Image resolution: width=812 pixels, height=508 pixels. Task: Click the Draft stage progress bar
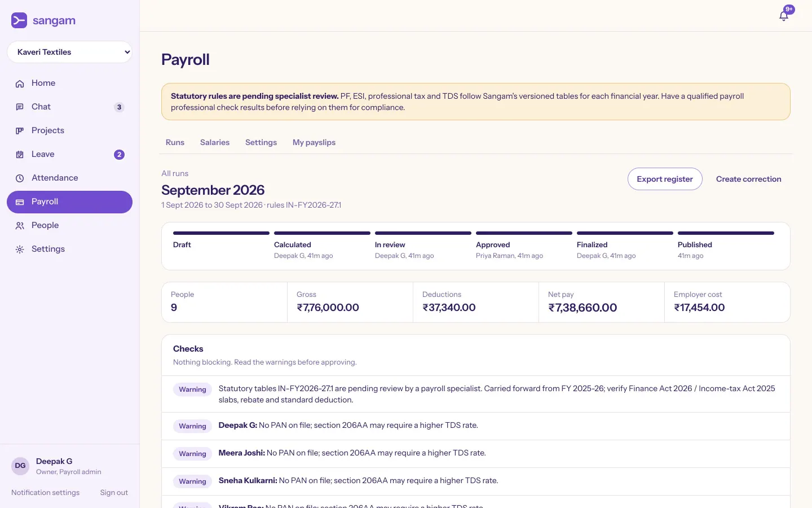[221, 233]
